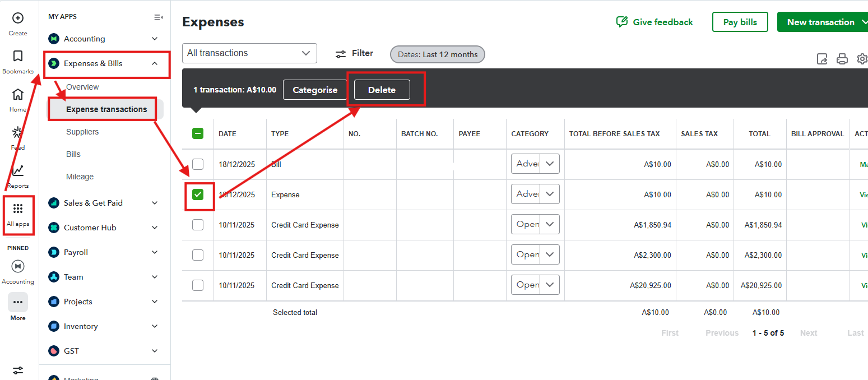The width and height of the screenshot is (868, 380).
Task: Click the Team app icon
Action: pos(54,277)
